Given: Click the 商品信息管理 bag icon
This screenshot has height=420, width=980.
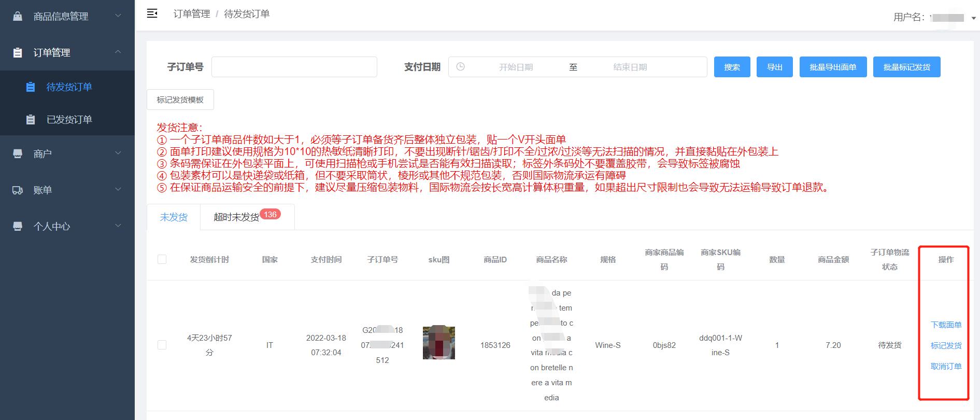Looking at the screenshot, I should click(18, 16).
